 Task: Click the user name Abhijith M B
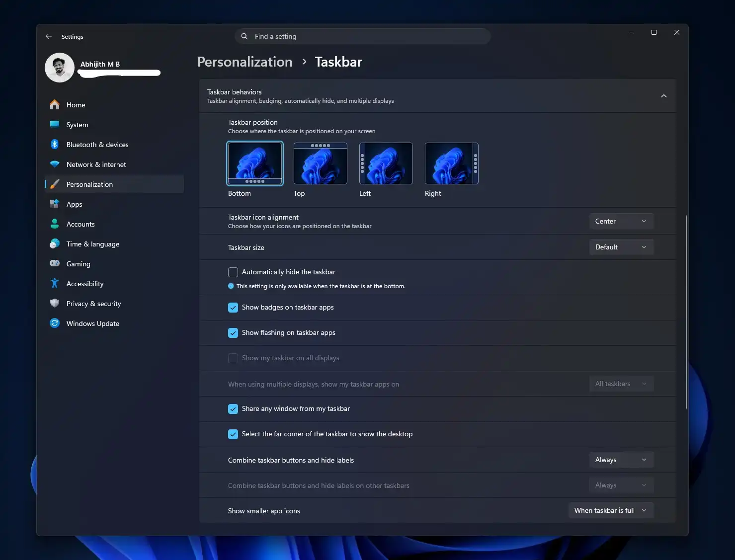100,64
